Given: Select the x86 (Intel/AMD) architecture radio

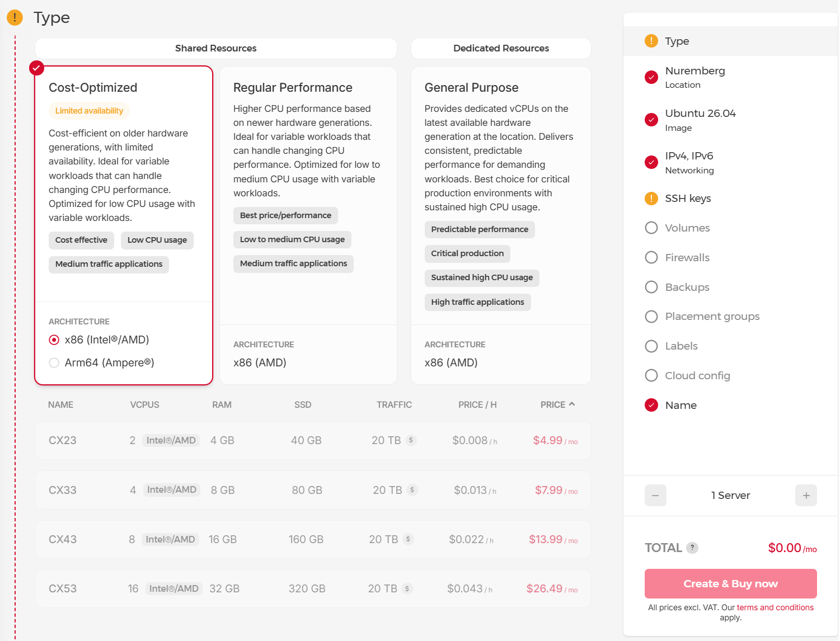Looking at the screenshot, I should pyautogui.click(x=54, y=340).
